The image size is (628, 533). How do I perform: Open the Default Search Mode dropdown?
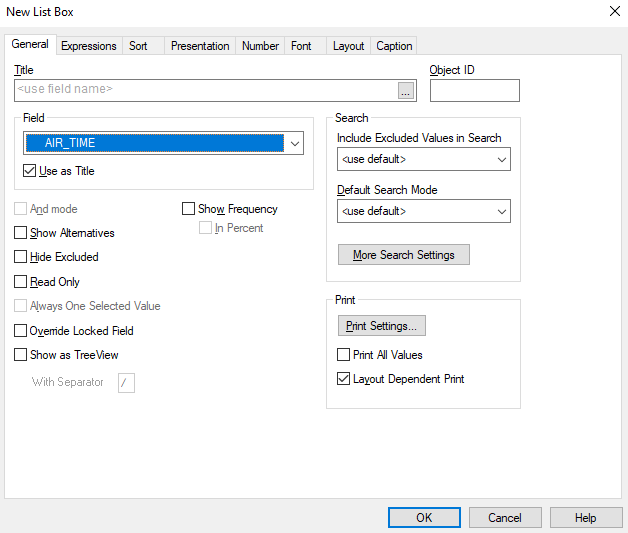point(424,211)
